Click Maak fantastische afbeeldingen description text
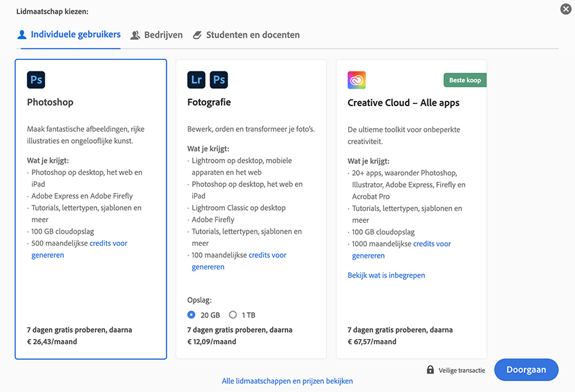 click(x=86, y=135)
